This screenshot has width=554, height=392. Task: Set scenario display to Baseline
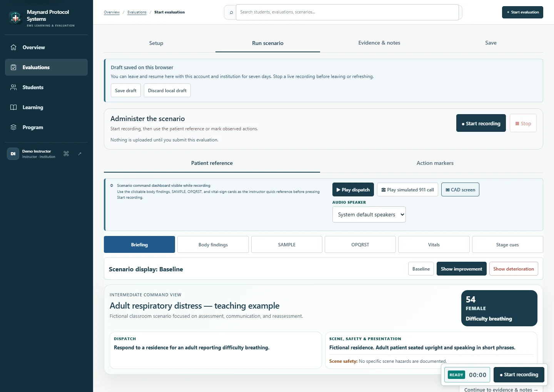(421, 269)
